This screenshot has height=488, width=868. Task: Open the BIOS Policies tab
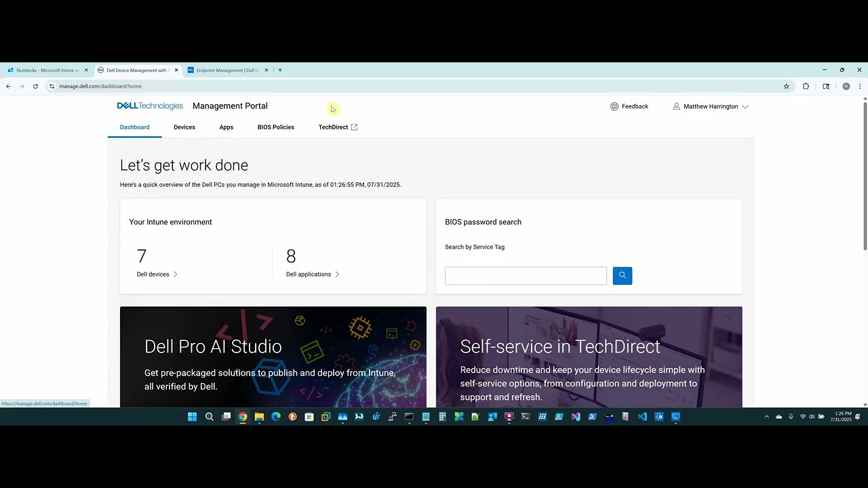(276, 127)
